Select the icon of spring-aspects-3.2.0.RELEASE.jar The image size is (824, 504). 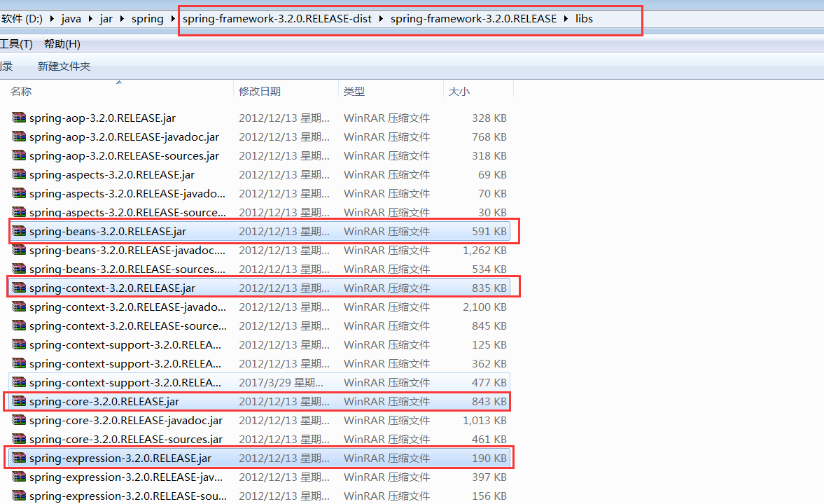(19, 174)
